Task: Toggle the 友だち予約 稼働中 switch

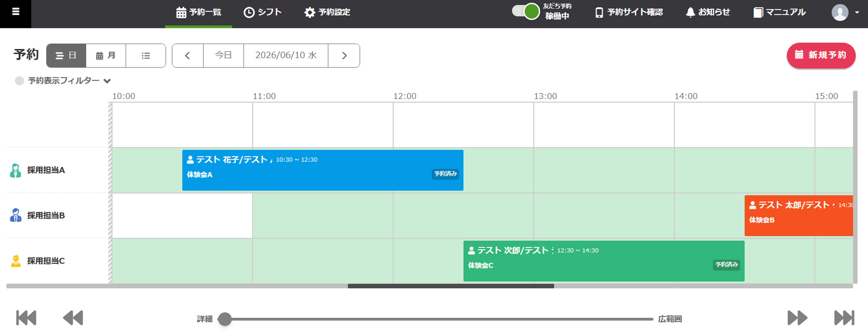Action: click(526, 11)
